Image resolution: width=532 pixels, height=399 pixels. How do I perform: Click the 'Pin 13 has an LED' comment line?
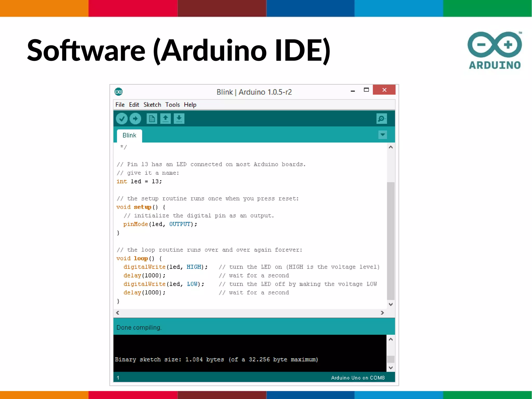(x=211, y=164)
